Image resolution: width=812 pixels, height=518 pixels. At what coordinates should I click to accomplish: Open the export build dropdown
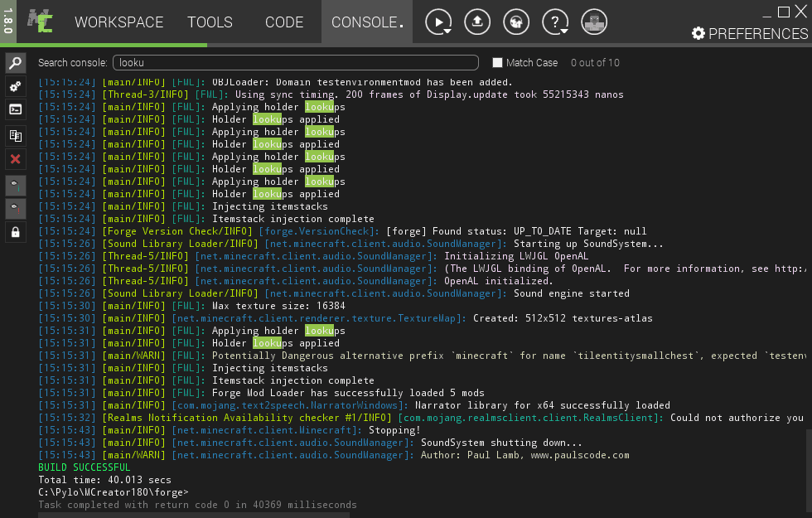pyautogui.click(x=477, y=22)
